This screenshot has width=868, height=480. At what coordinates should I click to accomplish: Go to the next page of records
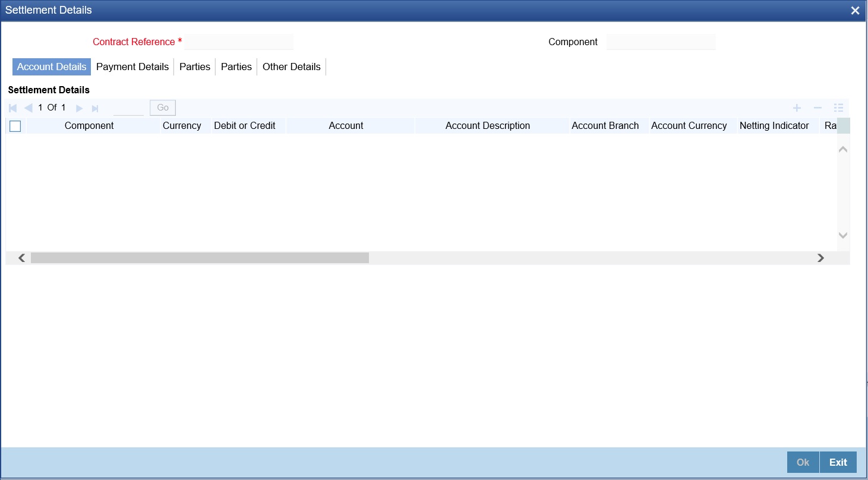pos(79,108)
